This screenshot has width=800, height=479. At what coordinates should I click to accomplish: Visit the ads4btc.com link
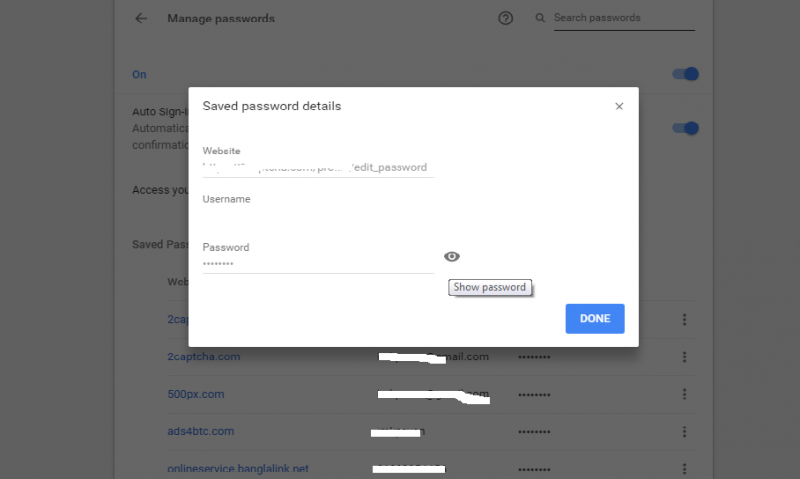(x=200, y=431)
